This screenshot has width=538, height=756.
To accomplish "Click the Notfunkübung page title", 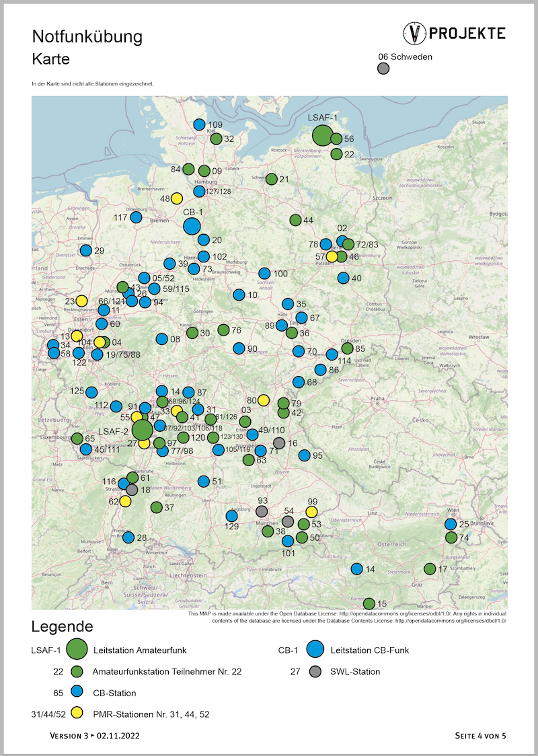I will point(87,36).
